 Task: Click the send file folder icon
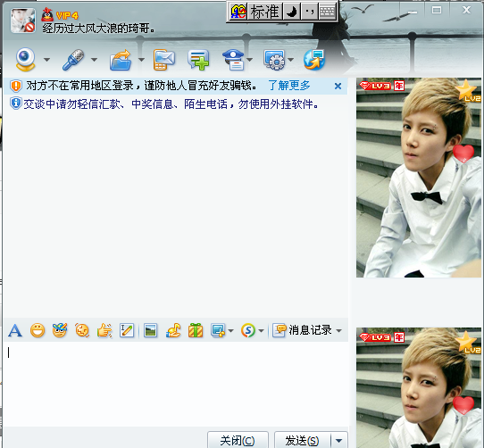pos(121,60)
